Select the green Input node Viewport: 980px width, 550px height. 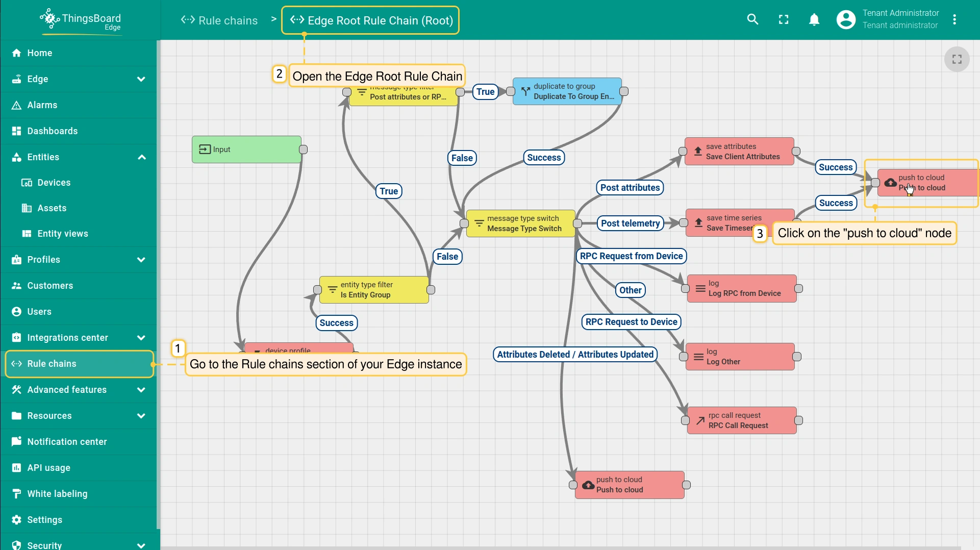pyautogui.click(x=246, y=149)
